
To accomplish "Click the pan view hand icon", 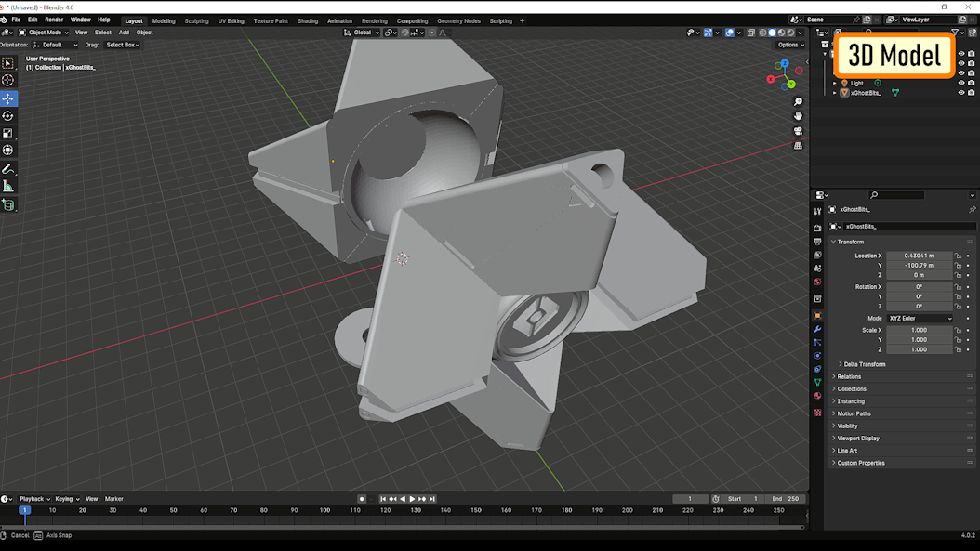I will click(x=798, y=116).
